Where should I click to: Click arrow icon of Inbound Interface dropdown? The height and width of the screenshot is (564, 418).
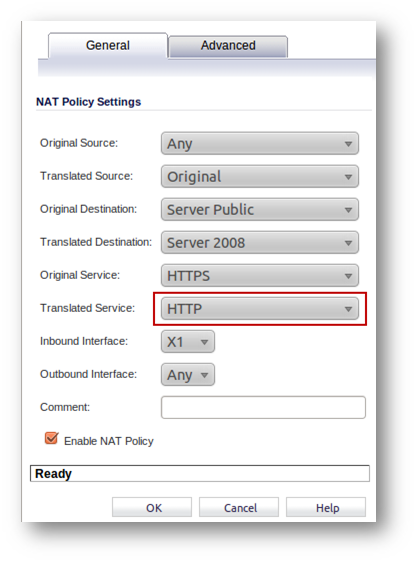click(204, 342)
